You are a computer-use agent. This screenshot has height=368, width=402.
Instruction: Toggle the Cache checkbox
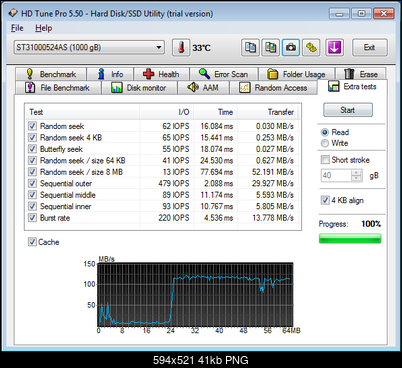(32, 242)
